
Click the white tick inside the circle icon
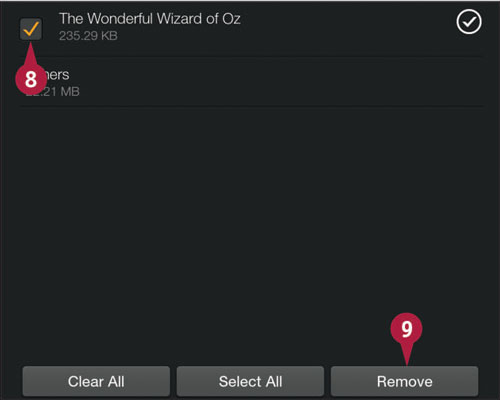[x=469, y=22]
